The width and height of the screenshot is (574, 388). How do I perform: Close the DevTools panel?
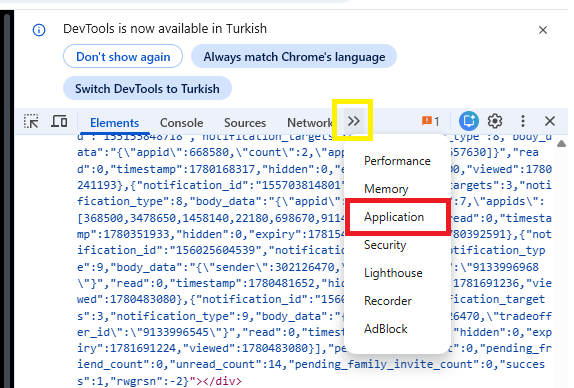coord(550,121)
